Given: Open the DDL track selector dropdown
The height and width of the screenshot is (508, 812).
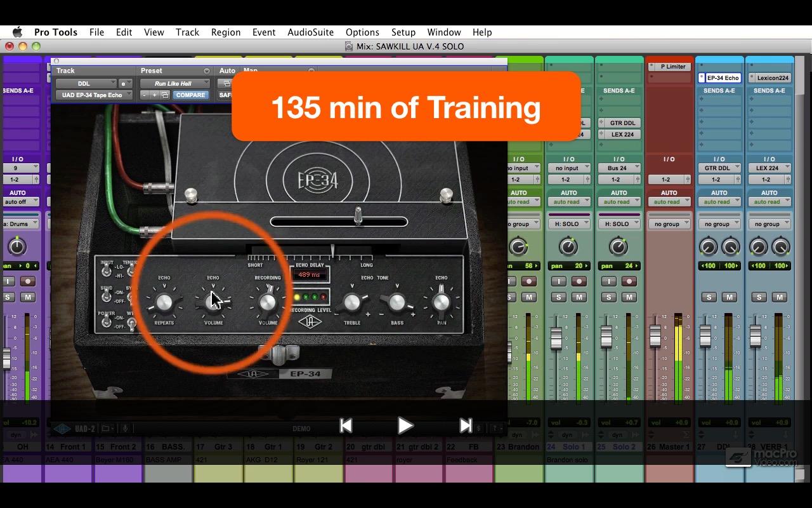Looking at the screenshot, I should pyautogui.click(x=86, y=83).
